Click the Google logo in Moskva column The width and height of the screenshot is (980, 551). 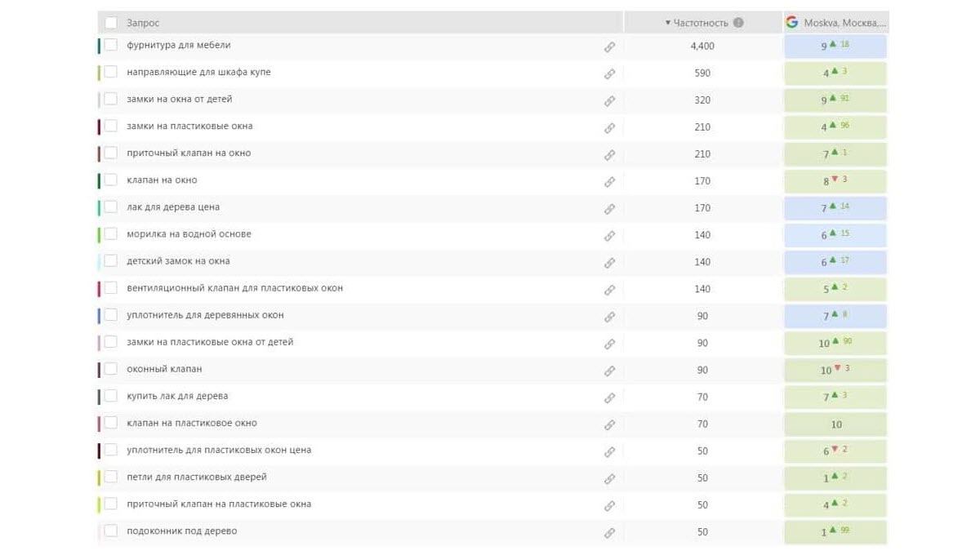[x=791, y=22]
